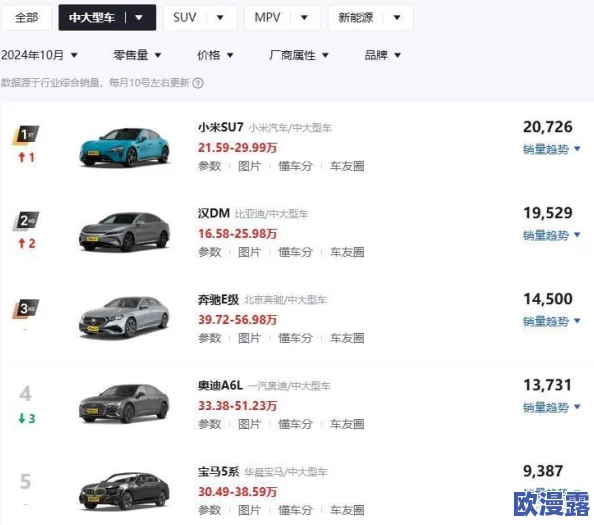Open the SUV category dropdown
The width and height of the screenshot is (594, 525).
200,17
